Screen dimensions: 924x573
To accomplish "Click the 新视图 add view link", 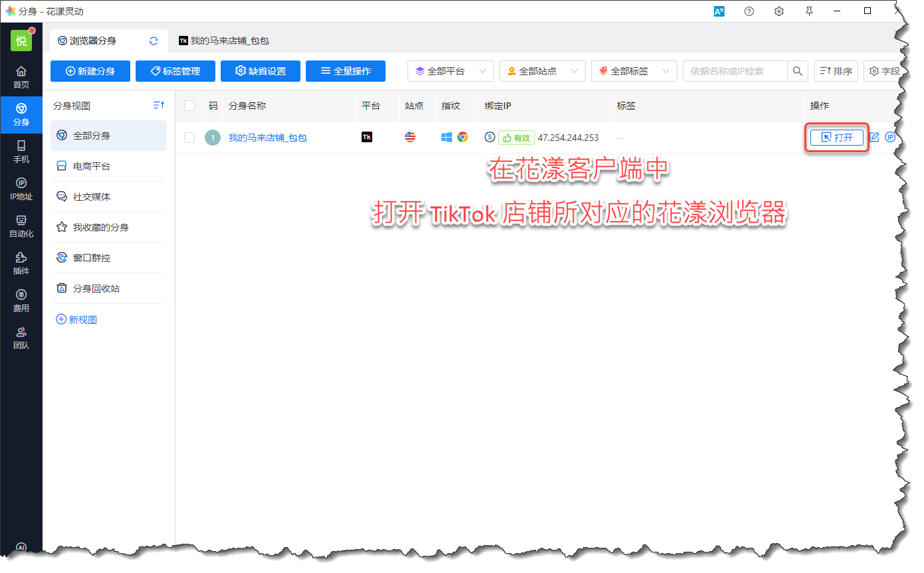I will click(x=77, y=320).
